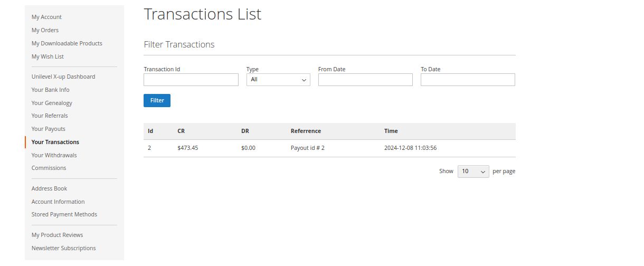The height and width of the screenshot is (266, 644).
Task: View Your Genealogy page
Action: click(52, 103)
